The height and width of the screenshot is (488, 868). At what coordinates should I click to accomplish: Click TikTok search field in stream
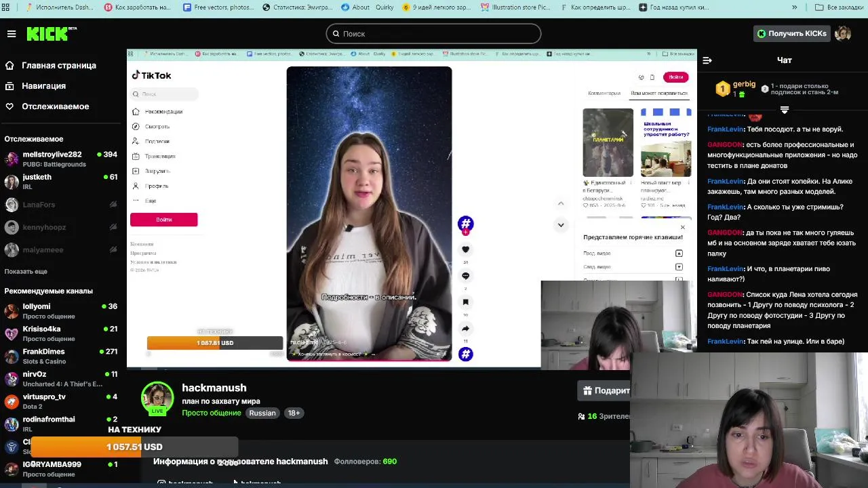165,94
